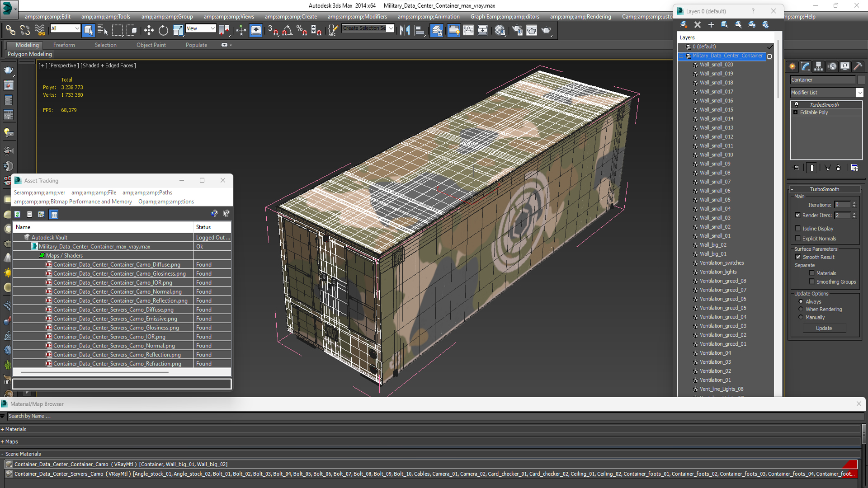This screenshot has width=868, height=488.
Task: Collapse Military_Data_Center_Container layer tree
Action: point(681,56)
